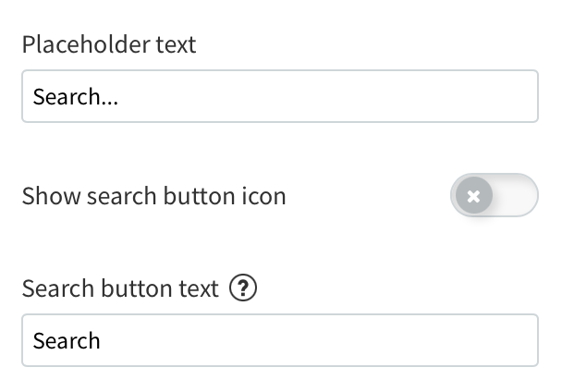562x392 pixels.
Task: Click the help icon beside Search button text
Action: point(242,289)
